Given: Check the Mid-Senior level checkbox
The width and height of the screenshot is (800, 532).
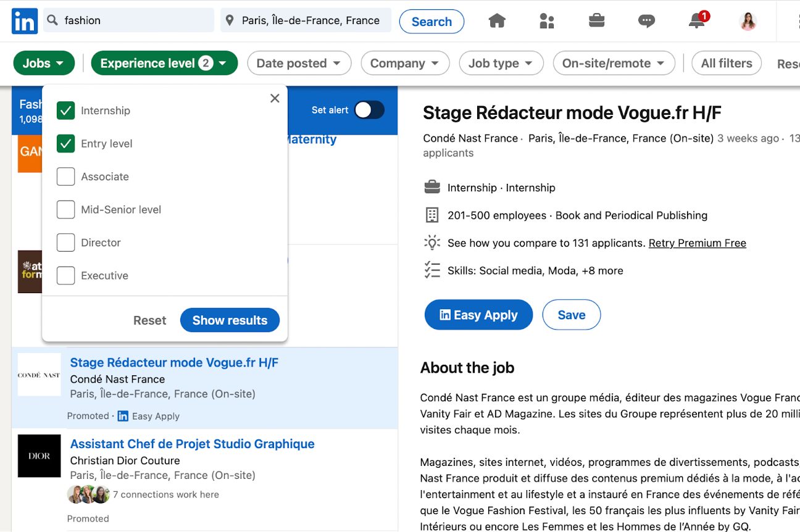Looking at the screenshot, I should click(65, 209).
